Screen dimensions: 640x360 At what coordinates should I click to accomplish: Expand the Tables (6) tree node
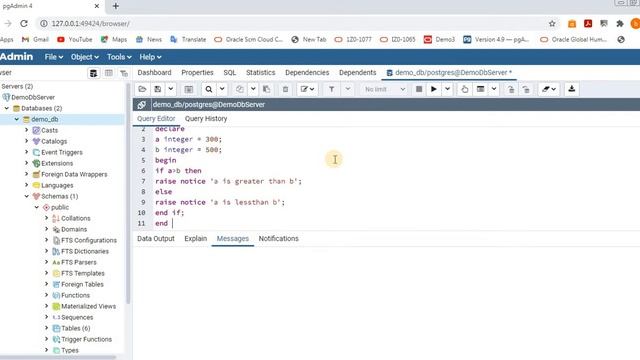(x=47, y=328)
